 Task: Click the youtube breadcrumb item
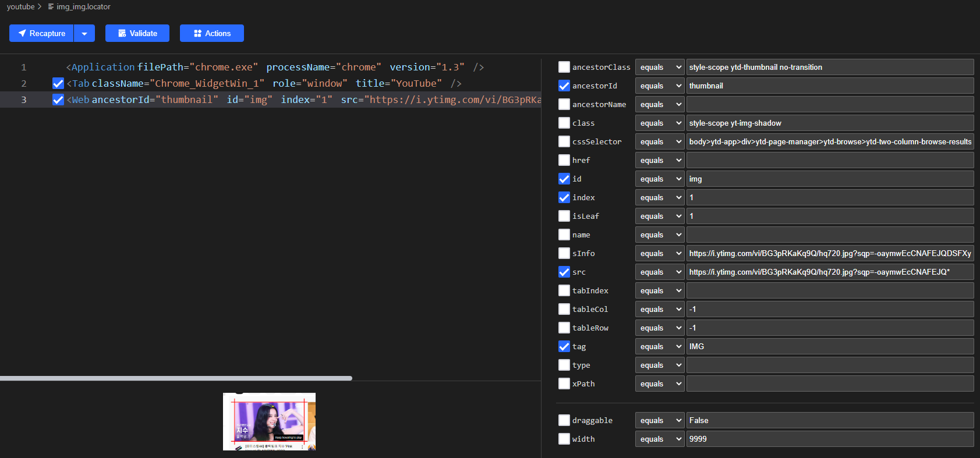[20, 6]
